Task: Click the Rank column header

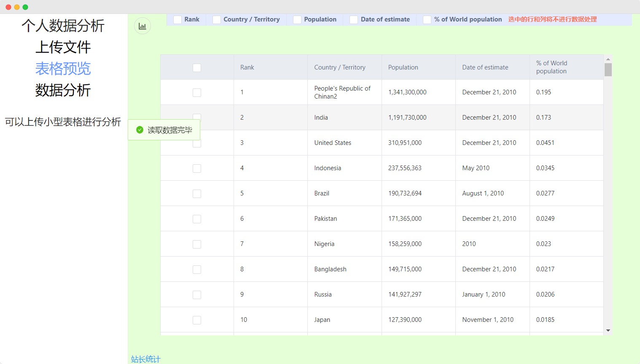Action: click(x=271, y=67)
